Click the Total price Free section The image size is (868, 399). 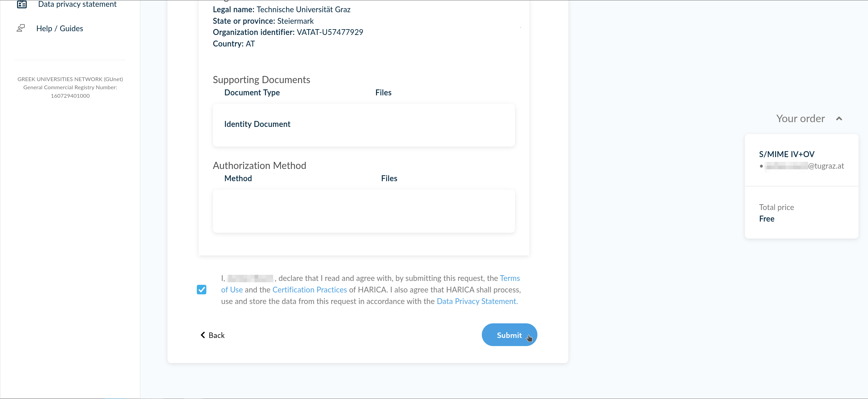click(x=802, y=213)
